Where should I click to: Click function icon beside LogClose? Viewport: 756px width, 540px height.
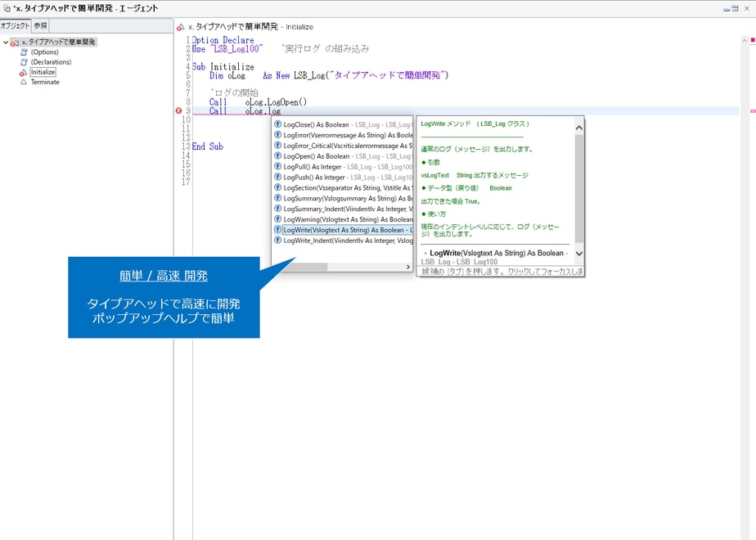point(277,124)
